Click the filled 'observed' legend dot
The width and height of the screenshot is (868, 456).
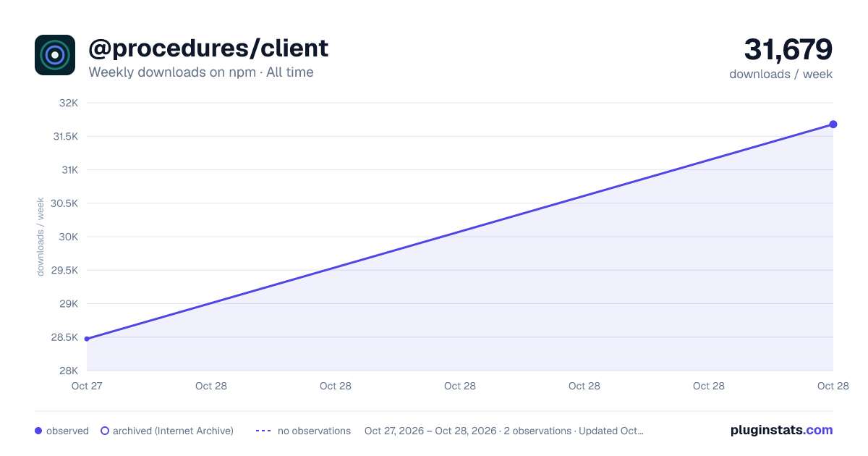38,431
